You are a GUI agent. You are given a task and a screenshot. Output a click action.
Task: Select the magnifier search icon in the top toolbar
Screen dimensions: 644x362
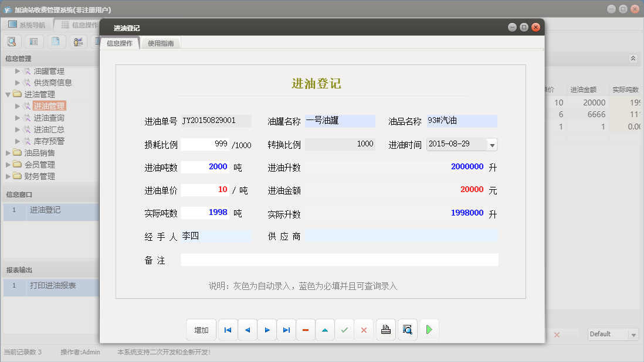coord(12,41)
